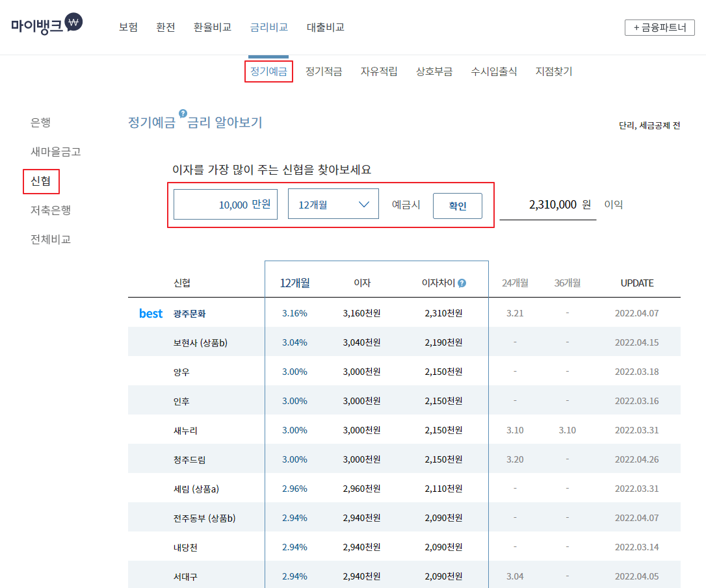Viewport: 706px width, 588px height.
Task: Click the deposit amount field showing 10,000 만원
Action: 226,204
